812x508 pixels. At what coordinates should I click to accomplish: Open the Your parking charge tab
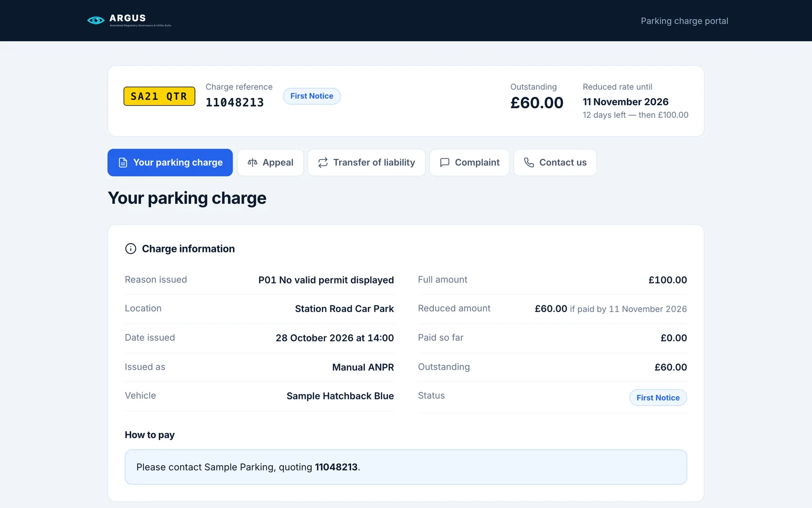click(x=170, y=163)
